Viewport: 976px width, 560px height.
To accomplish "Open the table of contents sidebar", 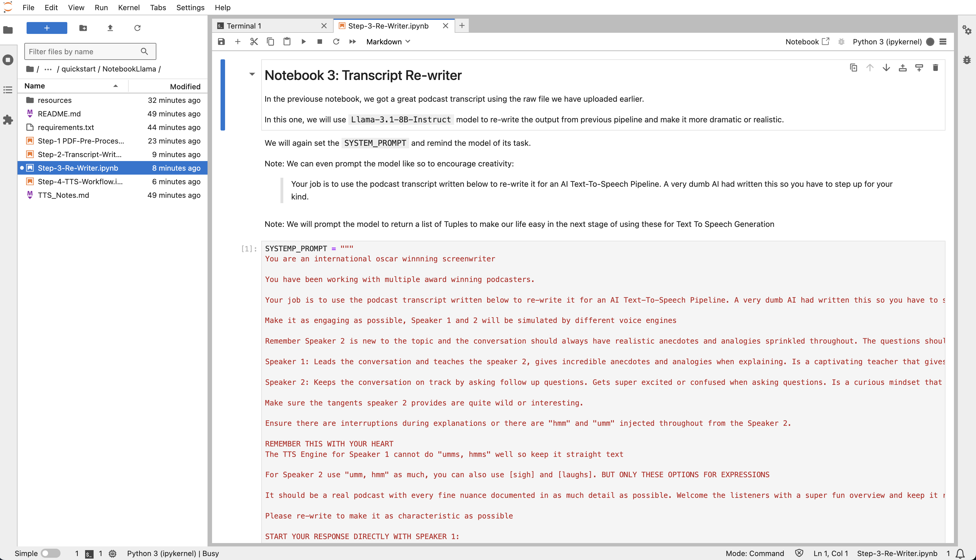I will tap(8, 90).
